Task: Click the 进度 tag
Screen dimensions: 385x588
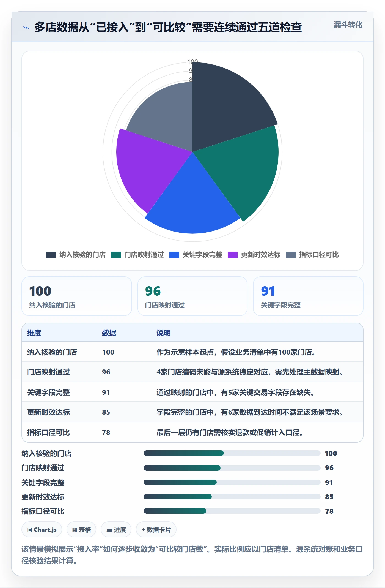Action: [x=116, y=529]
